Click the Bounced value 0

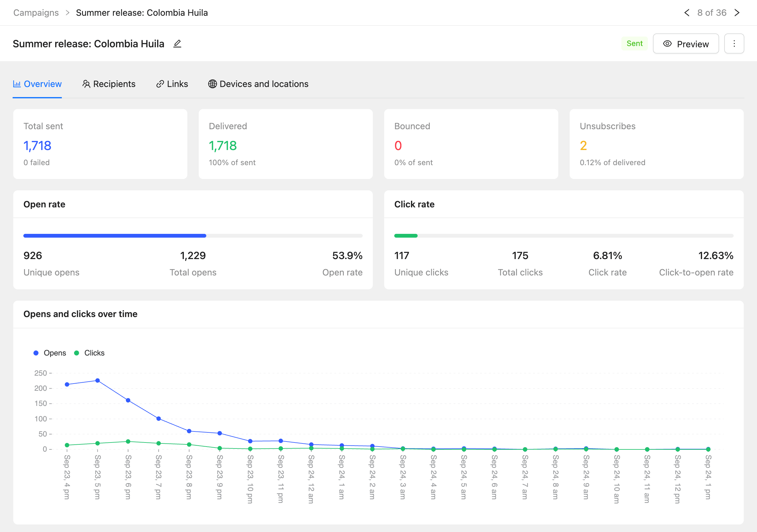(398, 146)
